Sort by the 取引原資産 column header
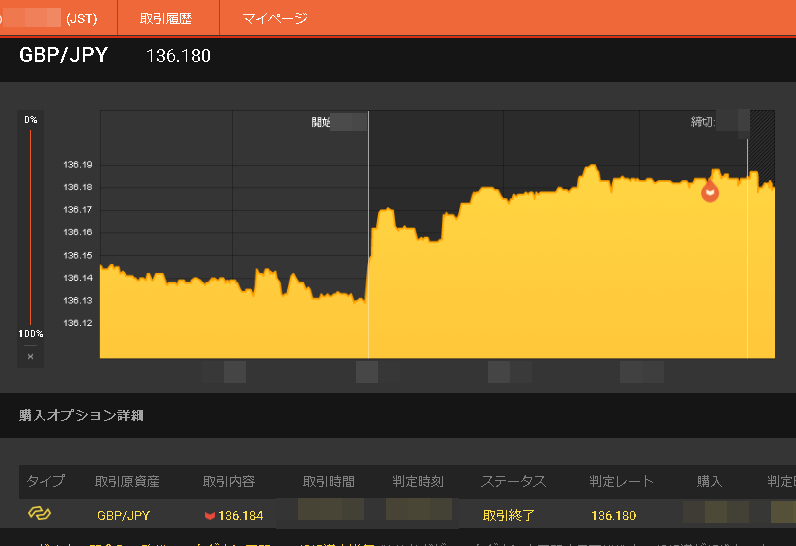 click(127, 481)
